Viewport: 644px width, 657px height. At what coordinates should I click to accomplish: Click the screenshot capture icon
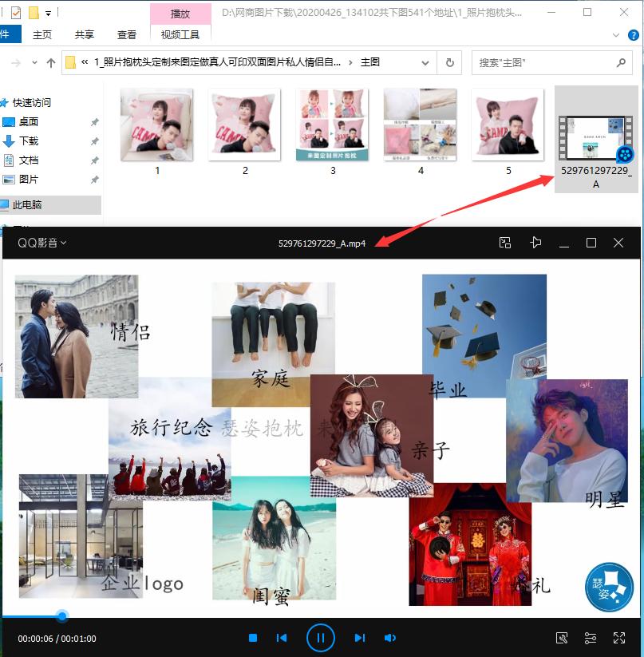coord(562,637)
